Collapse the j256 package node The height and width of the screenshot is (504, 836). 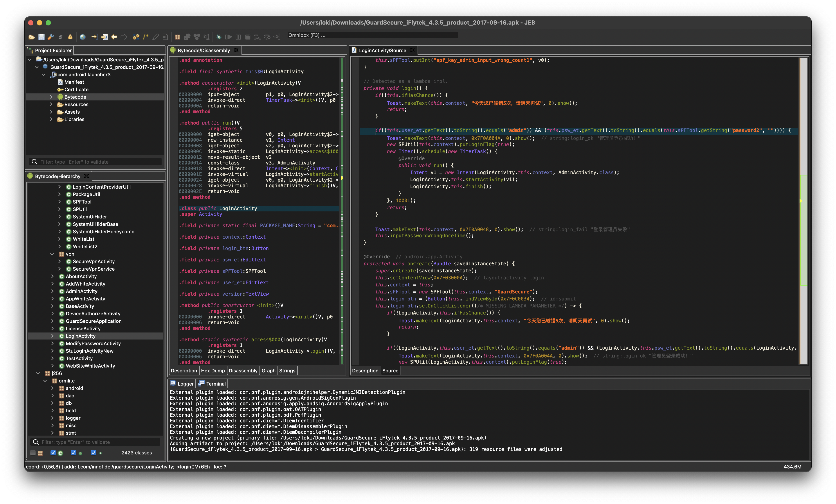38,373
